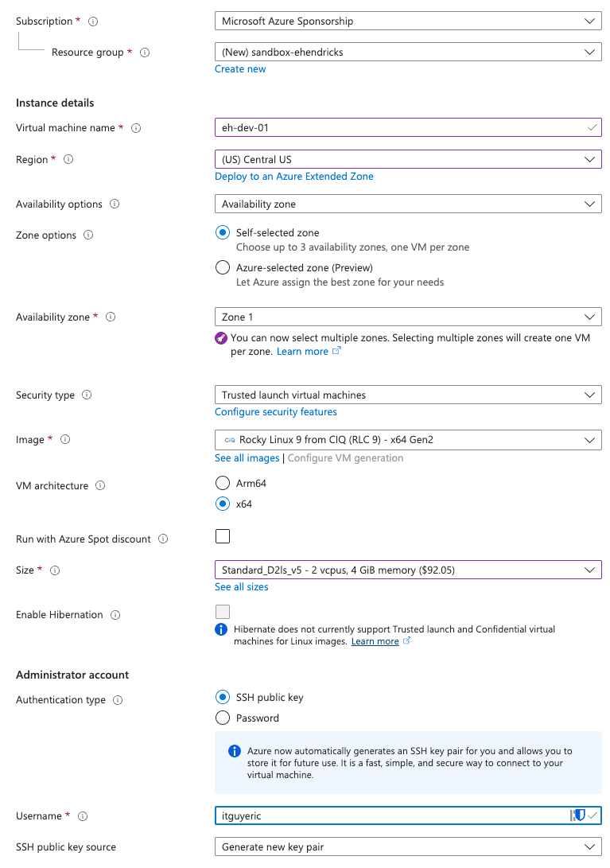Open the See all sizes link
This screenshot has height=868, width=610.
tap(241, 587)
